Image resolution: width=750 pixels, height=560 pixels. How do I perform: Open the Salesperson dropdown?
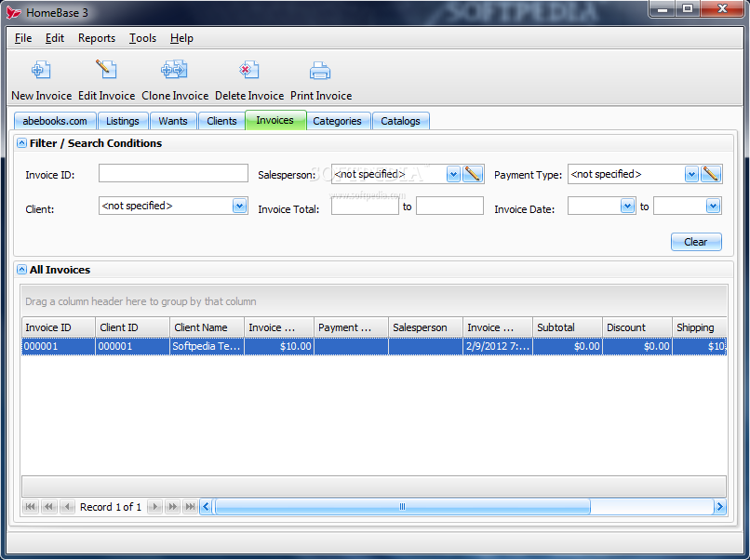(453, 174)
